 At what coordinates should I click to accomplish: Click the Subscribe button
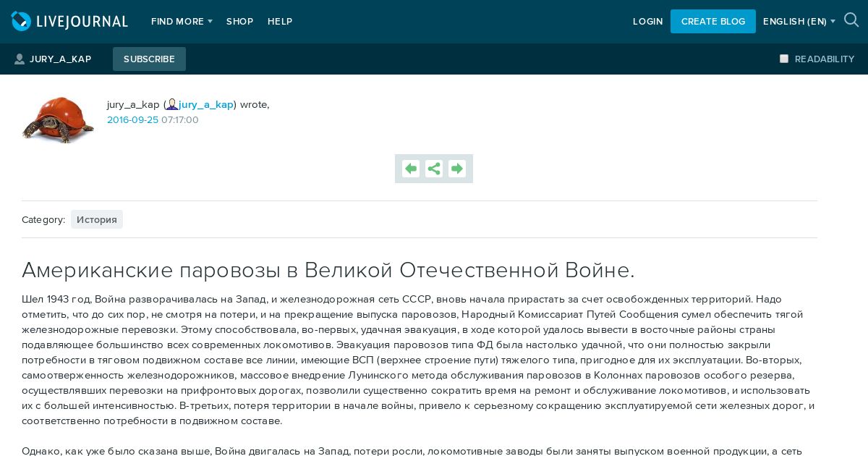[149, 59]
